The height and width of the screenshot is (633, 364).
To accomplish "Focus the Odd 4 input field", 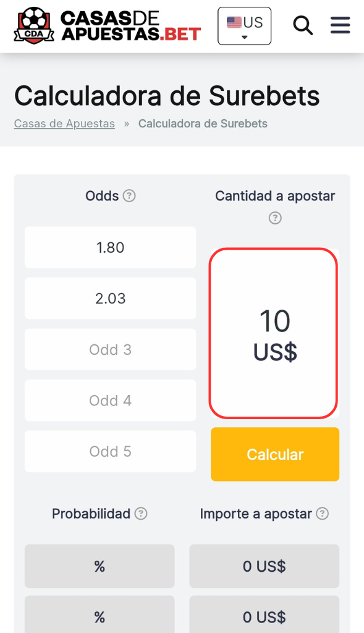I will pos(110,401).
